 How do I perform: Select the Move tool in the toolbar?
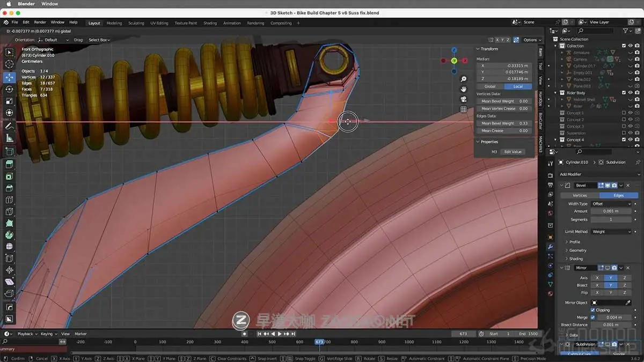[9, 77]
